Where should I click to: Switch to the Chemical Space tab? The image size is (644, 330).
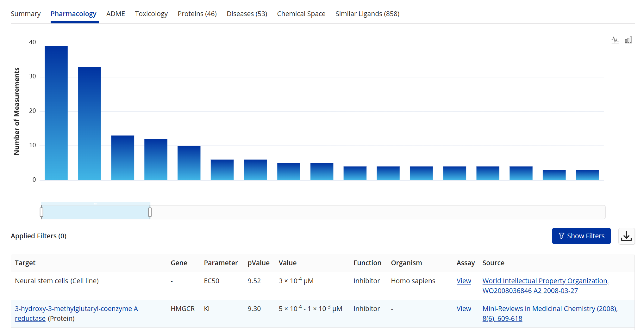(301, 14)
